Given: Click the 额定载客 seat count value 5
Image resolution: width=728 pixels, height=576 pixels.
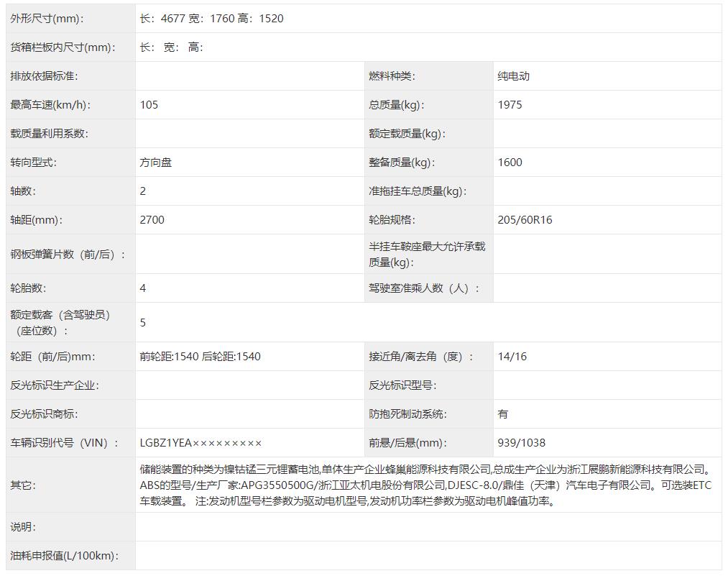Looking at the screenshot, I should coord(143,323).
